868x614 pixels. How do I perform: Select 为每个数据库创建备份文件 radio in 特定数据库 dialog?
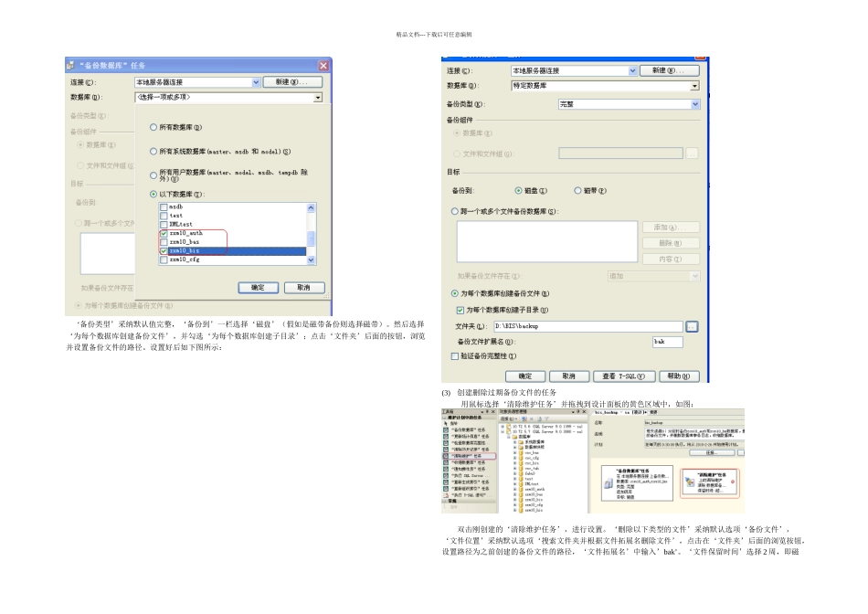pos(455,294)
